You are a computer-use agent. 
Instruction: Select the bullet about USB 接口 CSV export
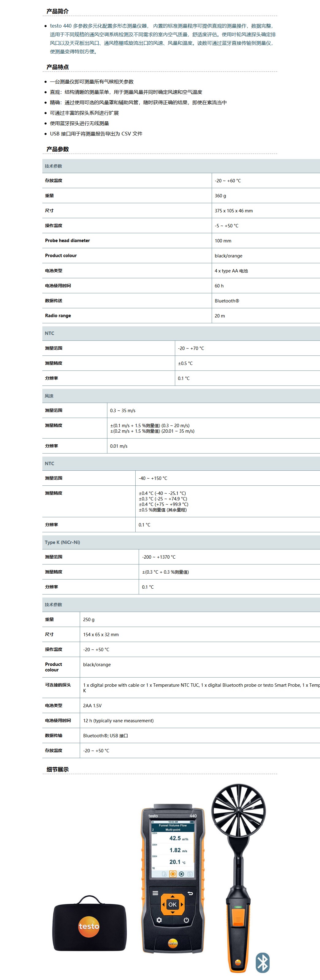tap(96, 134)
